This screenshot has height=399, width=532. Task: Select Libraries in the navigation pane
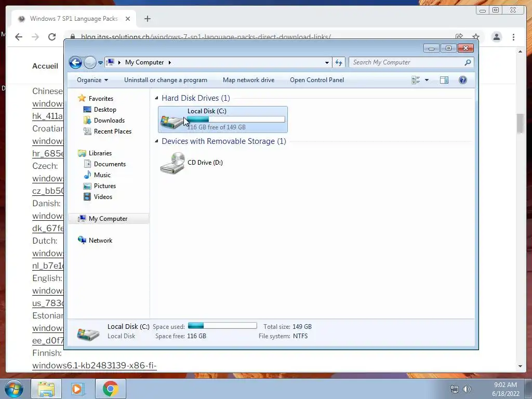point(100,153)
